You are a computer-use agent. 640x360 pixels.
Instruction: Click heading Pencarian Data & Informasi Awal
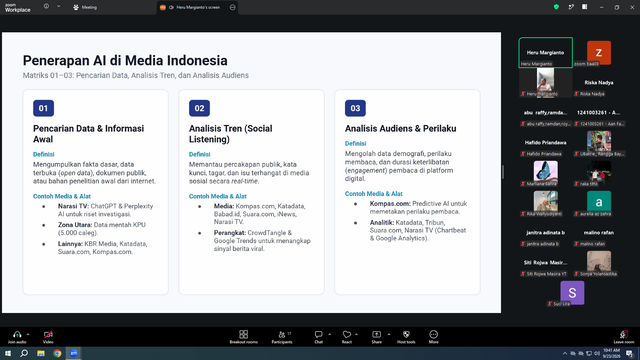[x=89, y=134]
